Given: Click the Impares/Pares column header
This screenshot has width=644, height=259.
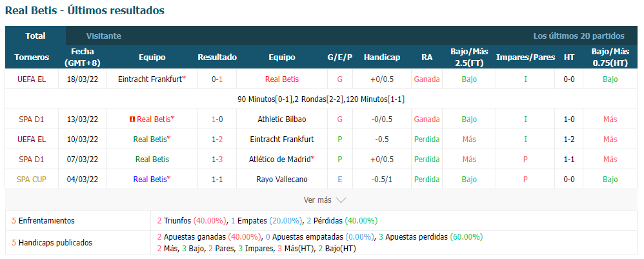Looking at the screenshot, I should 525,57.
